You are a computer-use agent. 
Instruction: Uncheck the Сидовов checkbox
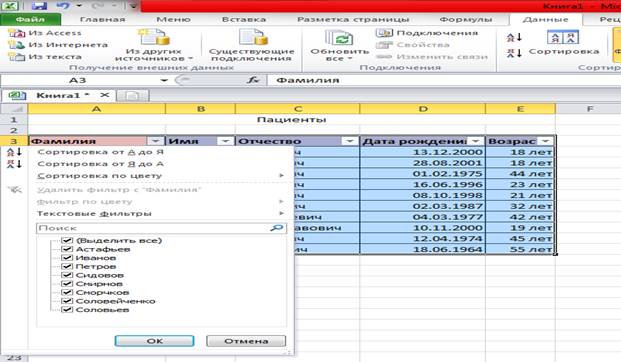67,275
